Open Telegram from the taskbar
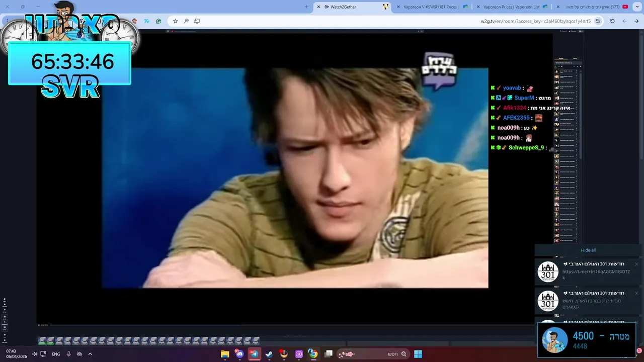This screenshot has height=362, width=644. (254, 354)
